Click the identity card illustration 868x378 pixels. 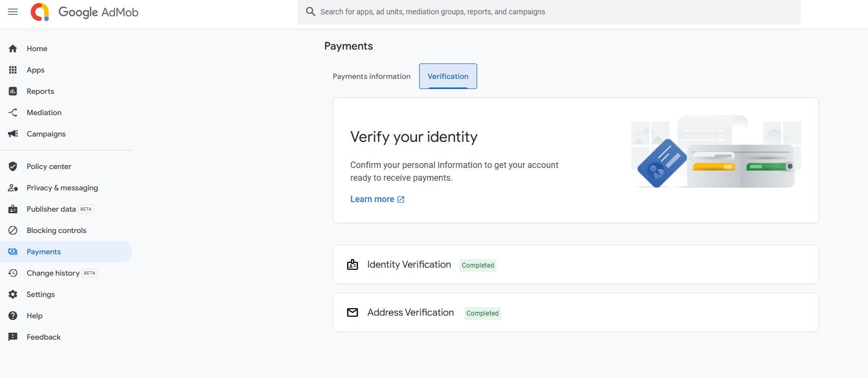[662, 163]
